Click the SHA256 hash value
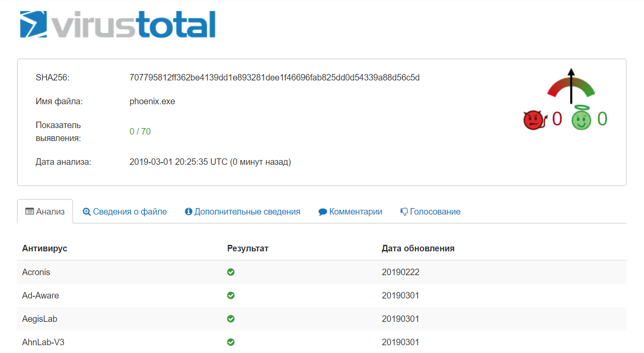The image size is (644, 353). pyautogui.click(x=275, y=77)
